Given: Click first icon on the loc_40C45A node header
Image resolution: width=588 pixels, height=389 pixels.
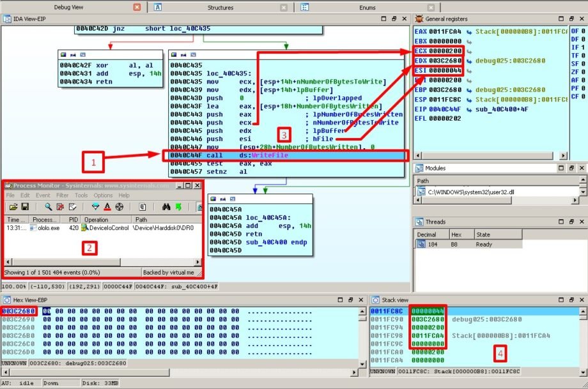Looking at the screenshot, I should [x=213, y=199].
